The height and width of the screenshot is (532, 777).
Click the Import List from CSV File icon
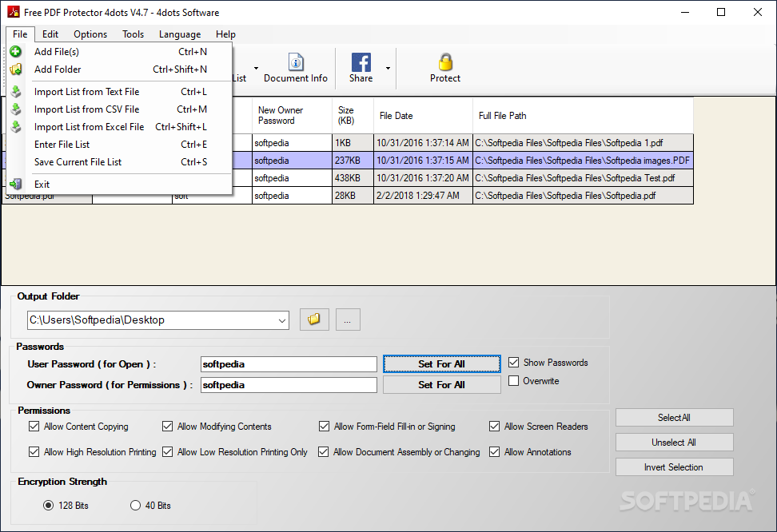point(16,109)
